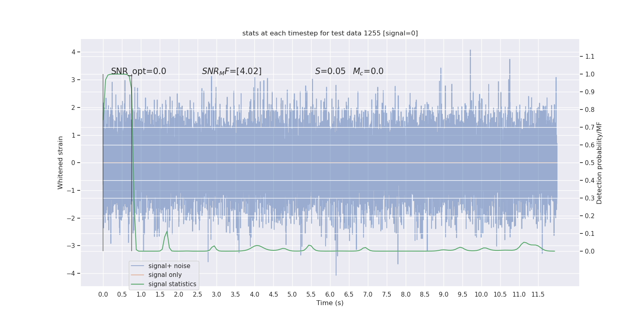Click the 'SNR_MF=[4.02]' annotation
Screen dimensions: 644x322
232,71
